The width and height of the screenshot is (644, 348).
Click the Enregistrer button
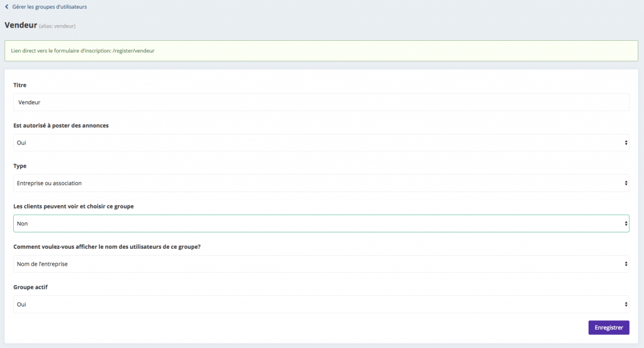coord(609,327)
